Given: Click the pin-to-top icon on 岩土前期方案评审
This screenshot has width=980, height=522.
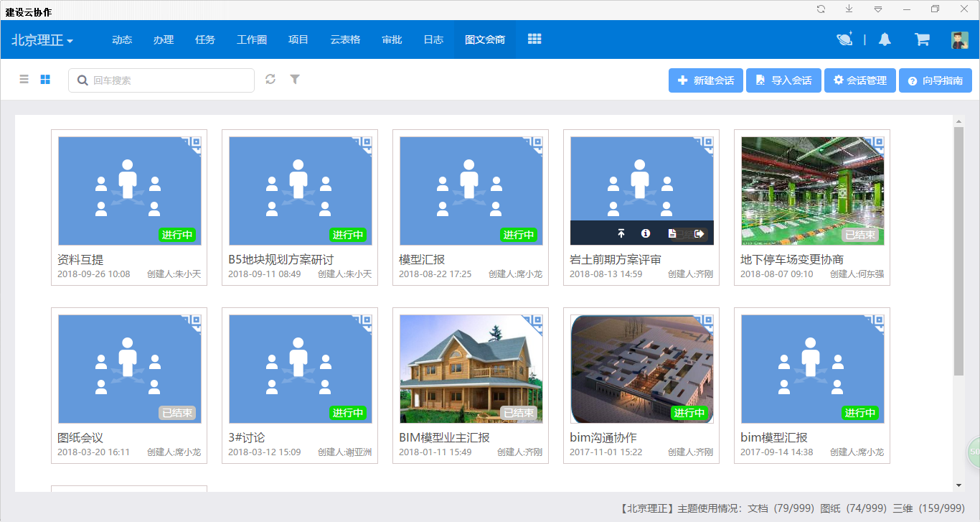Looking at the screenshot, I should tap(621, 233).
